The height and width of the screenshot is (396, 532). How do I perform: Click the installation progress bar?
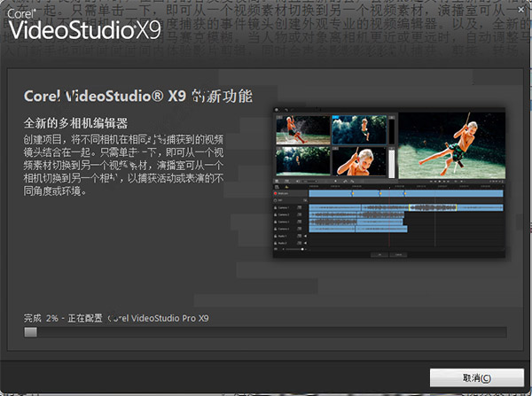point(265,332)
